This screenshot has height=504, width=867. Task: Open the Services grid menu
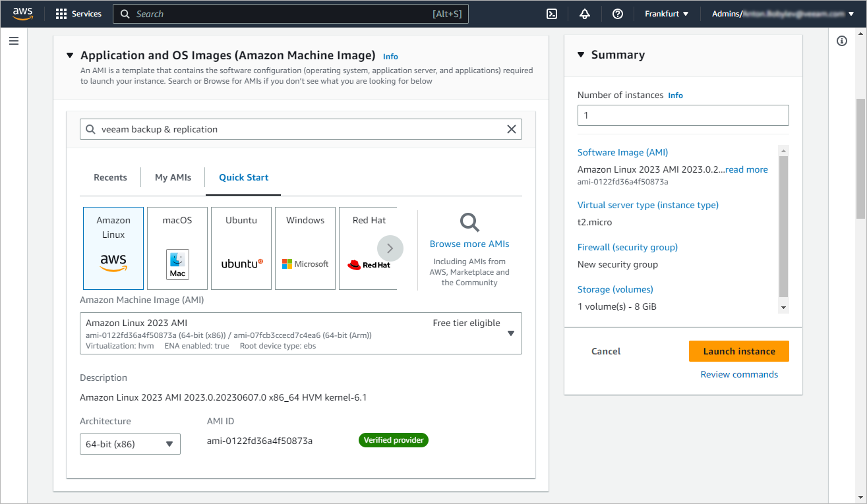[78, 14]
